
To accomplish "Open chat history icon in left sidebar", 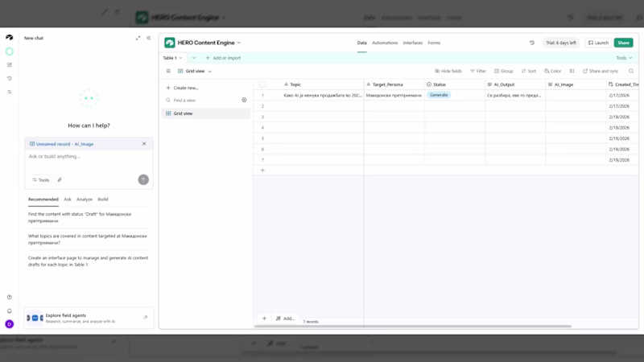I will click(9, 78).
